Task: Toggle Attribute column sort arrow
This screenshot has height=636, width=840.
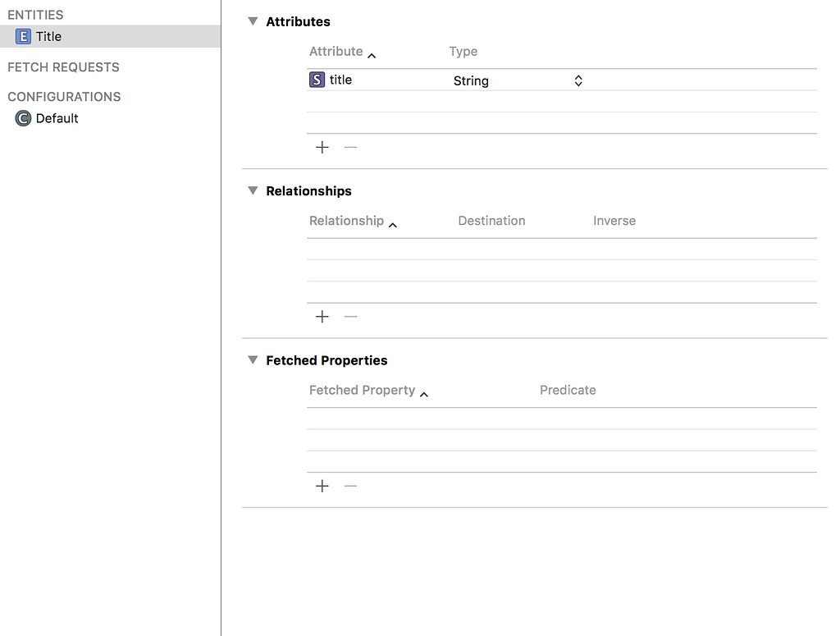Action: tap(372, 56)
